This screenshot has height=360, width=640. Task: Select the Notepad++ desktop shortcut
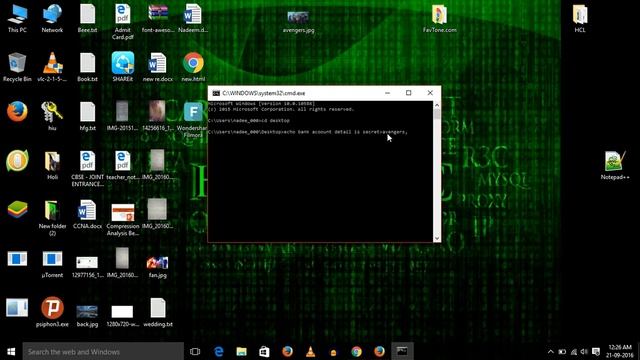tap(614, 165)
